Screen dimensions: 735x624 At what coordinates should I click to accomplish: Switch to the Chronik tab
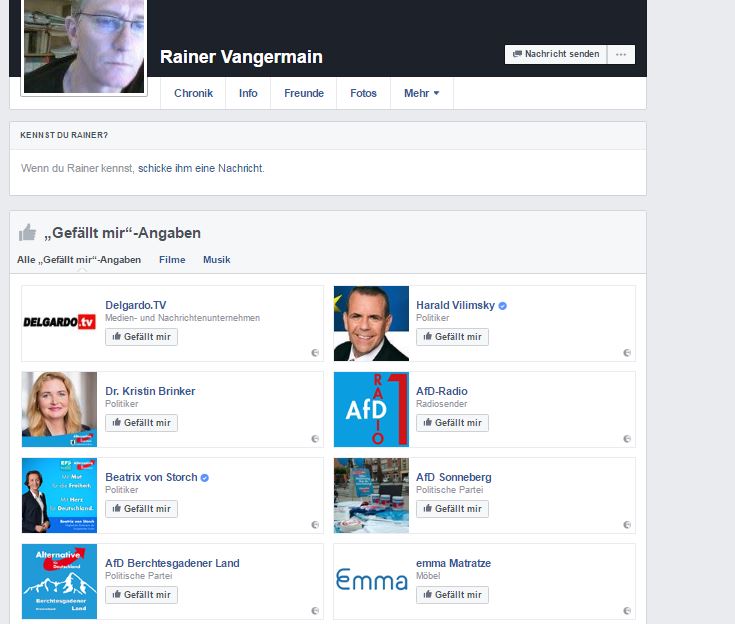pyautogui.click(x=193, y=93)
